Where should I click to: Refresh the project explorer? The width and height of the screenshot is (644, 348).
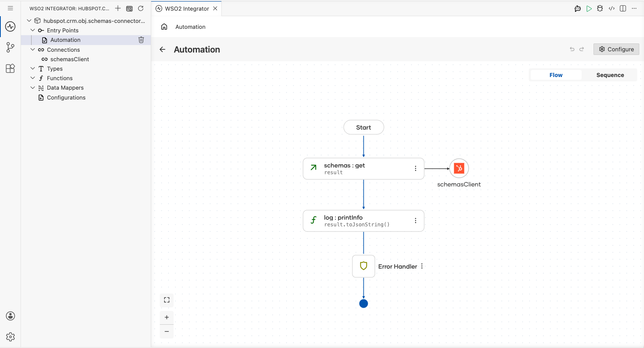[x=141, y=8]
